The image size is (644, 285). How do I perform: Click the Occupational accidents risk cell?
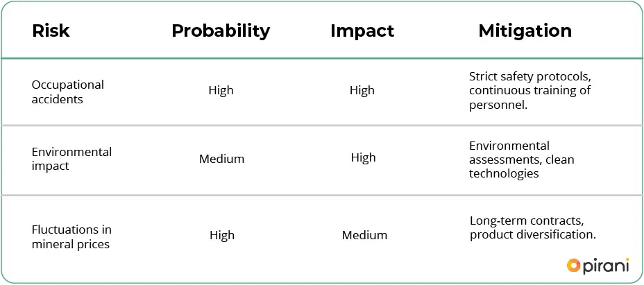pos(67,92)
